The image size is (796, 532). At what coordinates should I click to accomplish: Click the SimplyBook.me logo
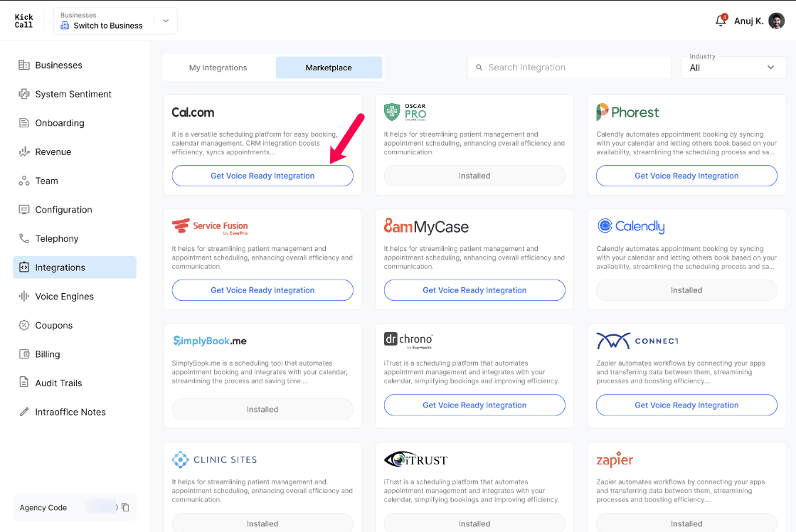click(210, 341)
